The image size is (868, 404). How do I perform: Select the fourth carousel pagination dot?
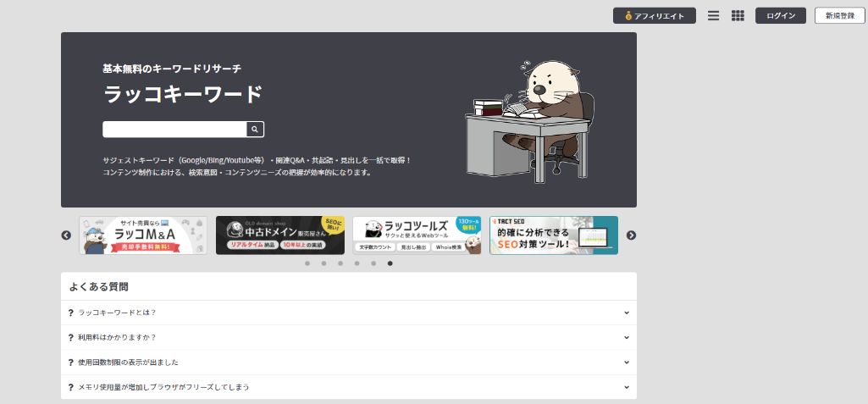(x=357, y=263)
